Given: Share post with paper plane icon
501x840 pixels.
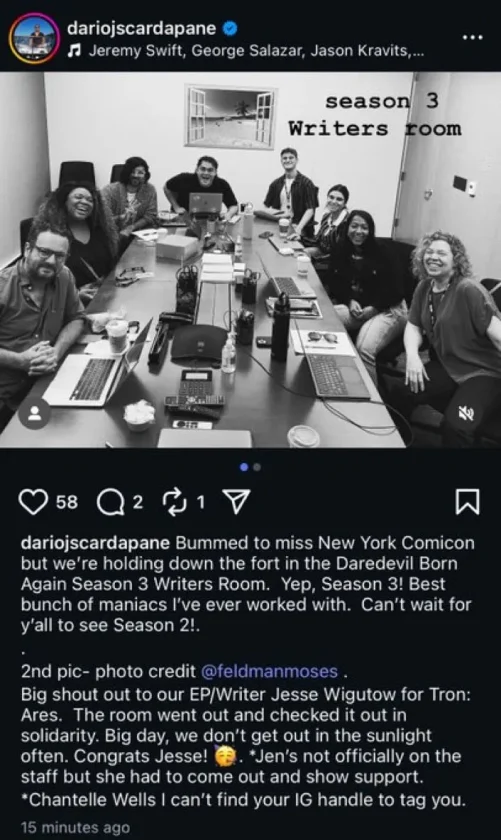Looking at the screenshot, I should coord(236,501).
